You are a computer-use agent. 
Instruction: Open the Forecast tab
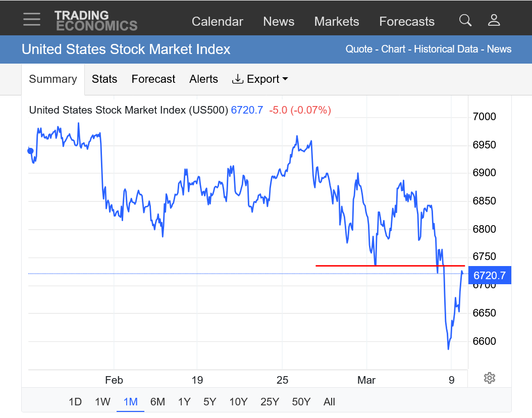pos(153,79)
